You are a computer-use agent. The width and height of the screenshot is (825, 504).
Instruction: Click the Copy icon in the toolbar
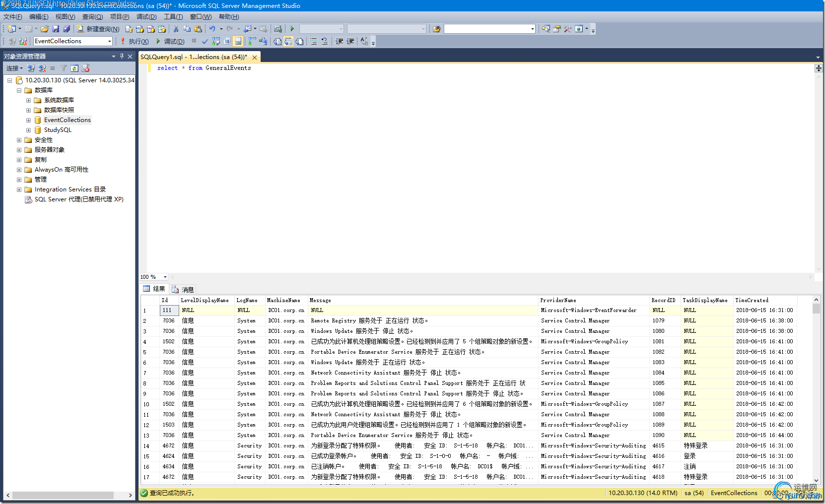coord(187,29)
